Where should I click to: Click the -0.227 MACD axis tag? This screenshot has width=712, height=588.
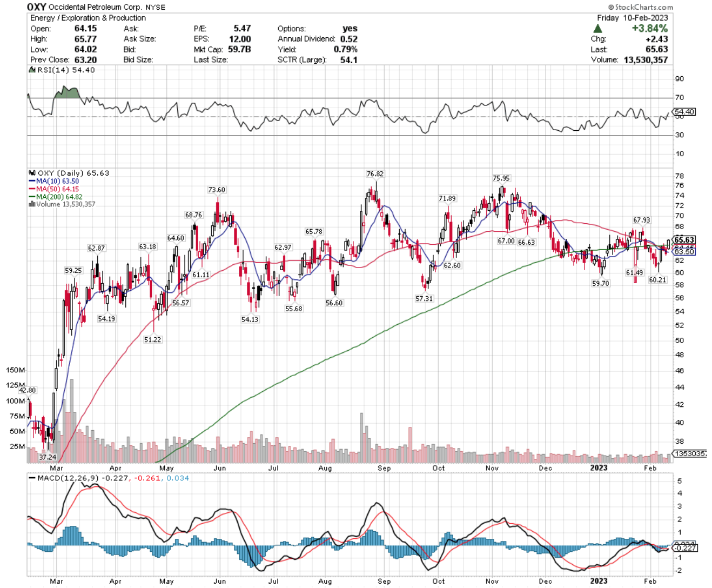686,549
